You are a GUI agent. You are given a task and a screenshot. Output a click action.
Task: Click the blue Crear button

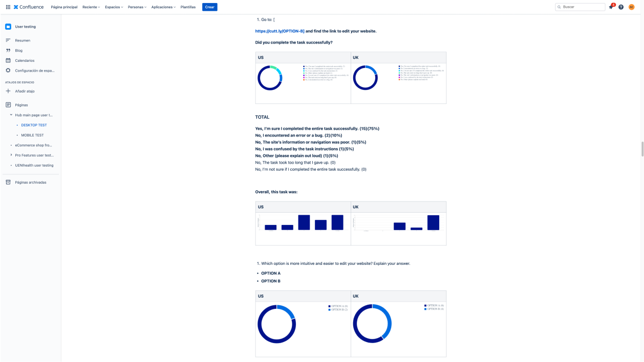(x=209, y=7)
